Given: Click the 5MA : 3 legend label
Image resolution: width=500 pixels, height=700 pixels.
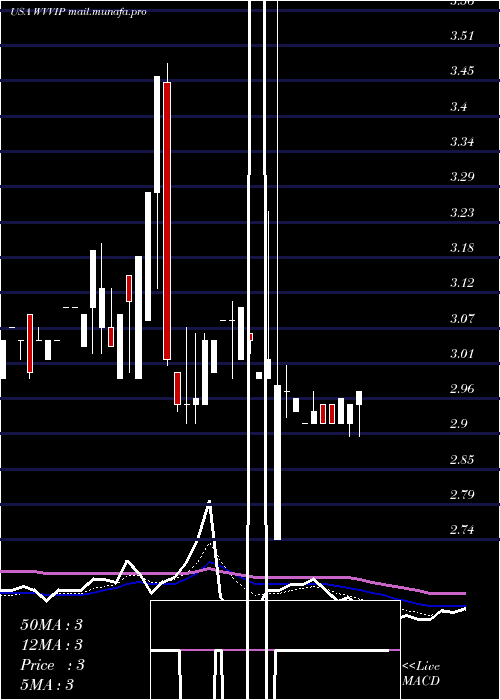Looking at the screenshot, I should (x=47, y=685).
